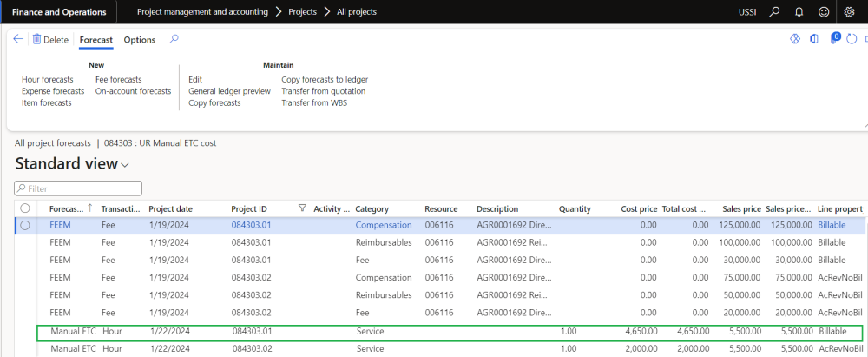The width and height of the screenshot is (868, 357).
Task: Open the settings gear
Action: pos(849,12)
